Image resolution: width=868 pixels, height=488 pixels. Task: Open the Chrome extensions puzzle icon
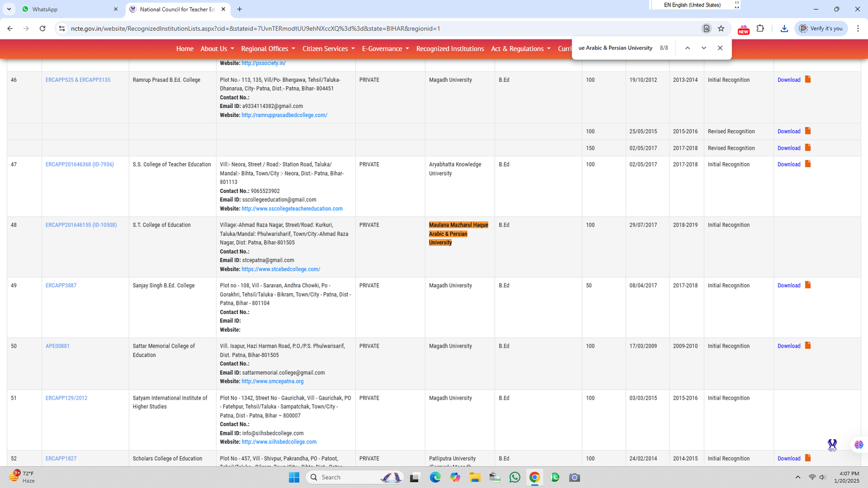(760, 29)
